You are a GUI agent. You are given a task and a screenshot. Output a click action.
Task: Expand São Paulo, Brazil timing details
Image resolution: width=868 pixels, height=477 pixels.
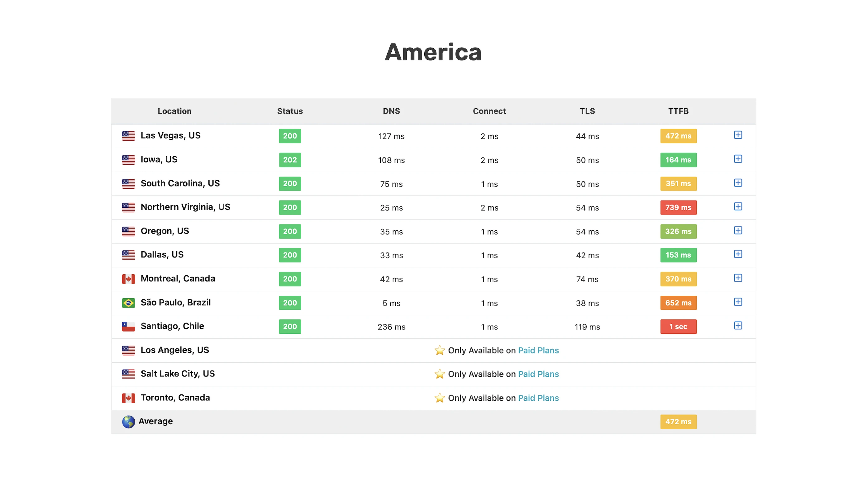[737, 302]
